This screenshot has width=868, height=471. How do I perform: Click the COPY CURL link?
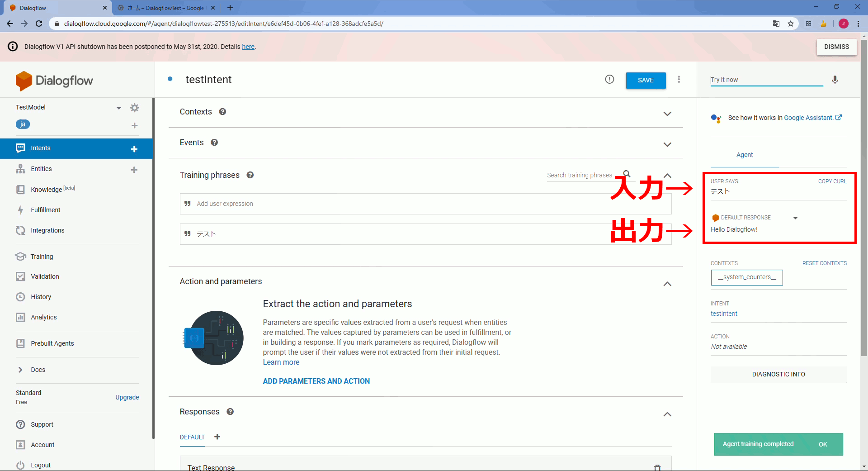(x=832, y=181)
